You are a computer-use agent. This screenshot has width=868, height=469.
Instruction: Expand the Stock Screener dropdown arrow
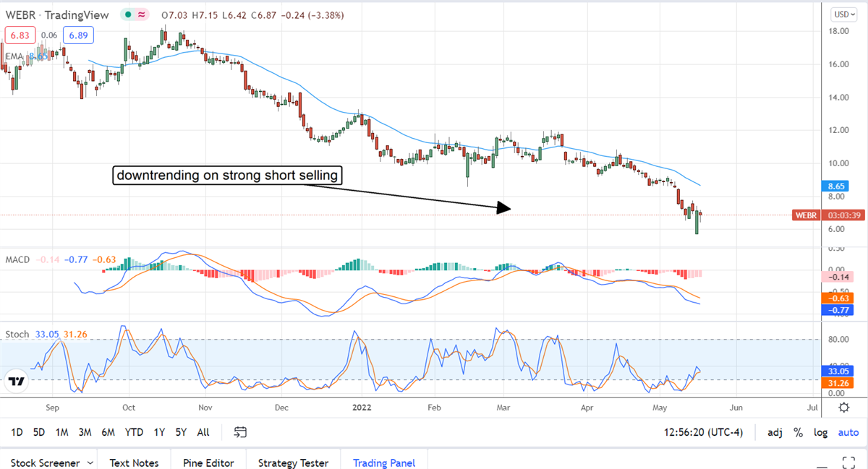[x=90, y=462]
